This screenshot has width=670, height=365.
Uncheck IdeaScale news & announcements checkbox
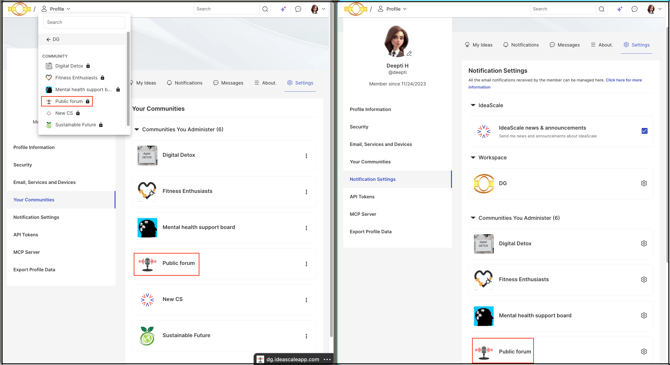[644, 131]
